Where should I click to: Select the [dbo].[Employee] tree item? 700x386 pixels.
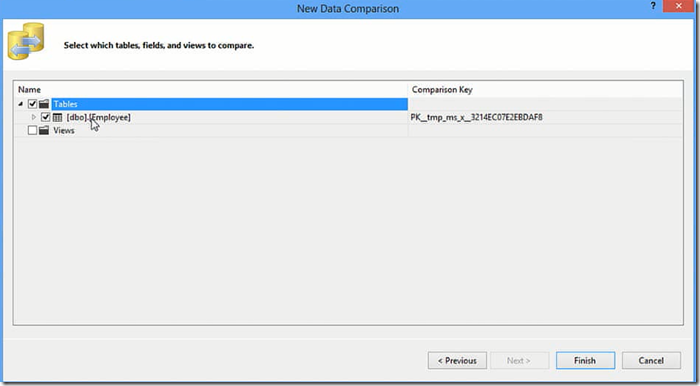pyautogui.click(x=98, y=117)
